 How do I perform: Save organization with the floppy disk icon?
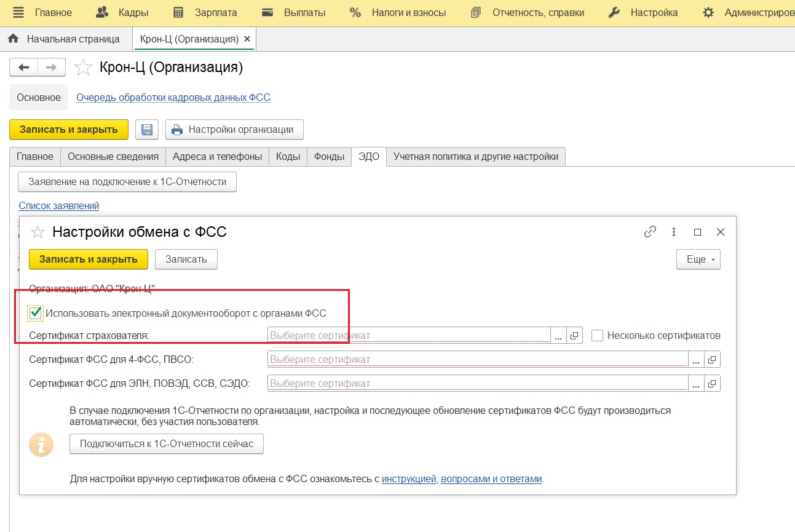[x=147, y=130]
